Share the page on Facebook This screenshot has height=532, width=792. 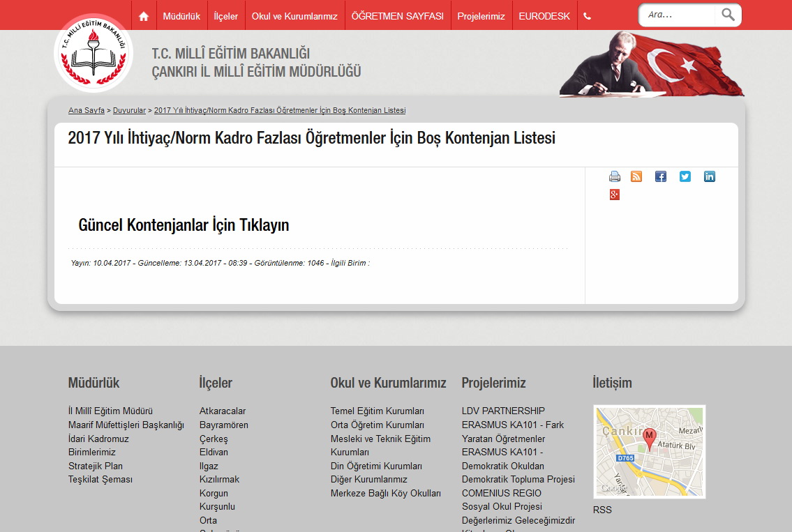(661, 176)
